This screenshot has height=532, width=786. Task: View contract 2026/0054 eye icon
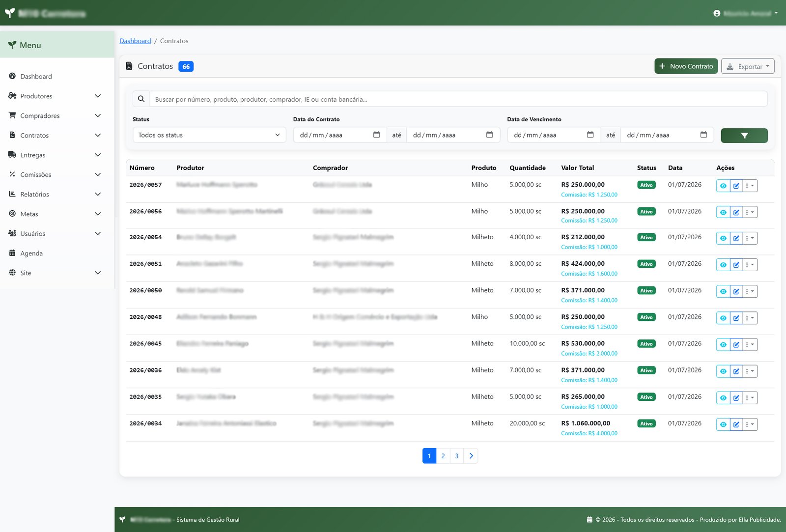(723, 238)
